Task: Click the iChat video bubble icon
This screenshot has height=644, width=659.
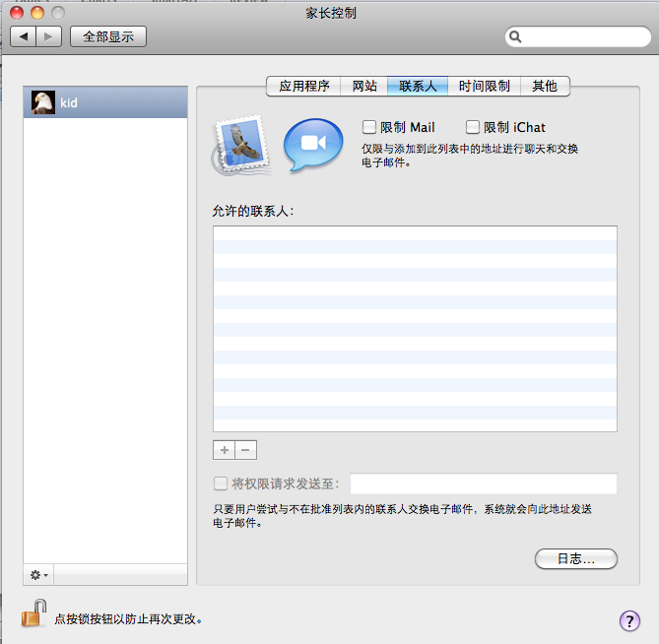Action: coord(313,144)
